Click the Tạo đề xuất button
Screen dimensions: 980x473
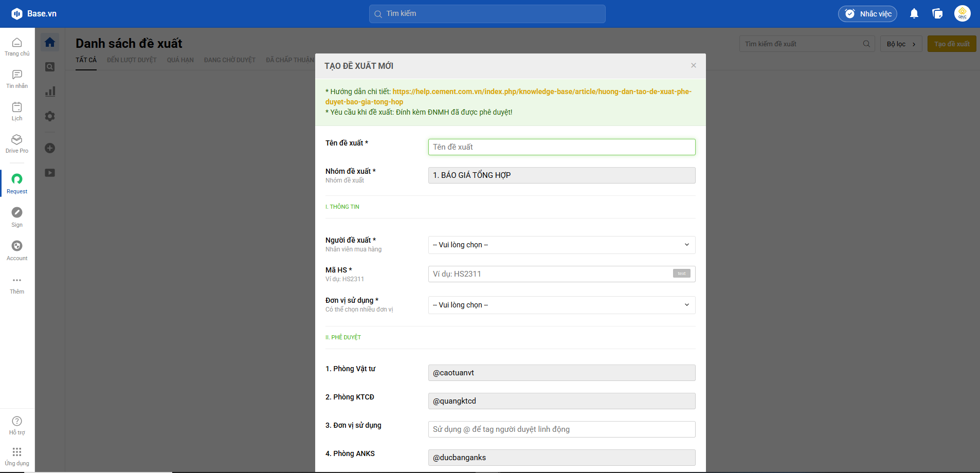[951, 44]
